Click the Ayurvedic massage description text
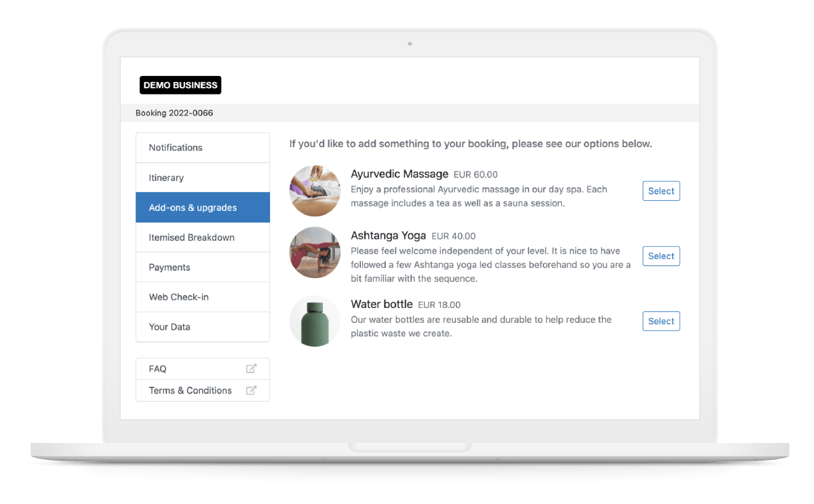The height and width of the screenshot is (504, 814). 479,196
